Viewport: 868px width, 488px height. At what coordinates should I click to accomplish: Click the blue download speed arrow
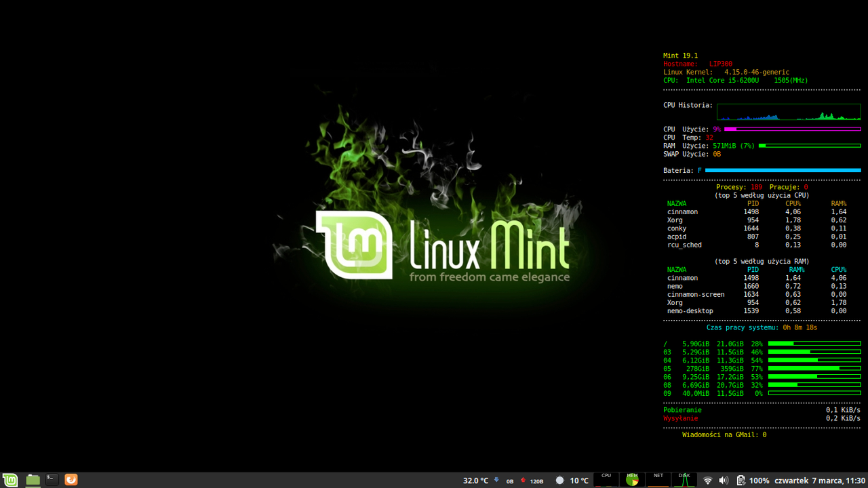[497, 481]
